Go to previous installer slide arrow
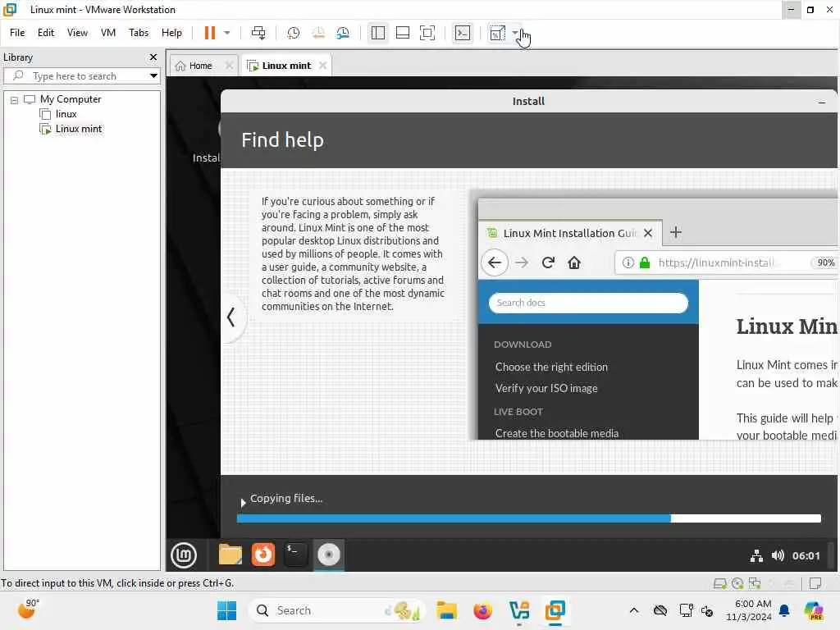Image resolution: width=840 pixels, height=630 pixels. pyautogui.click(x=231, y=317)
